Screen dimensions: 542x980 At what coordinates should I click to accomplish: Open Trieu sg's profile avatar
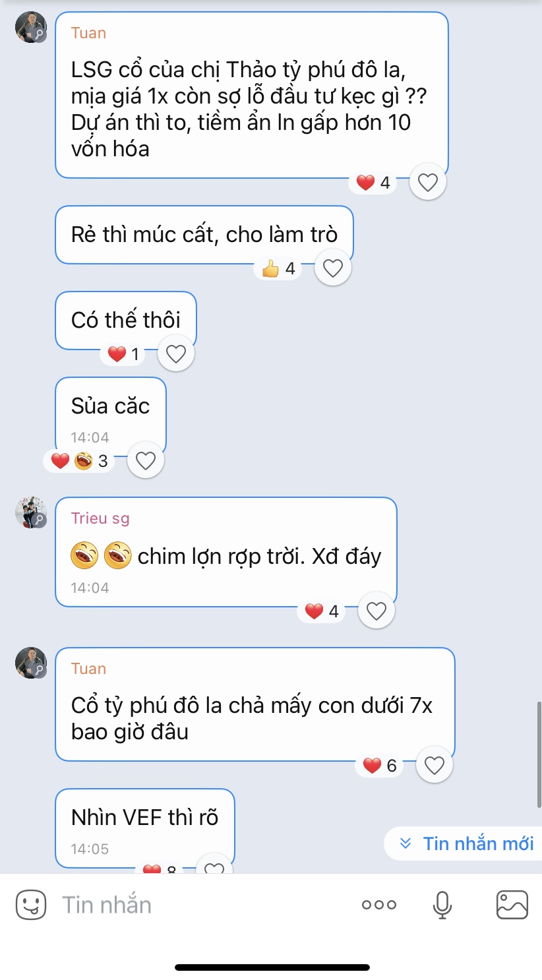point(31,512)
